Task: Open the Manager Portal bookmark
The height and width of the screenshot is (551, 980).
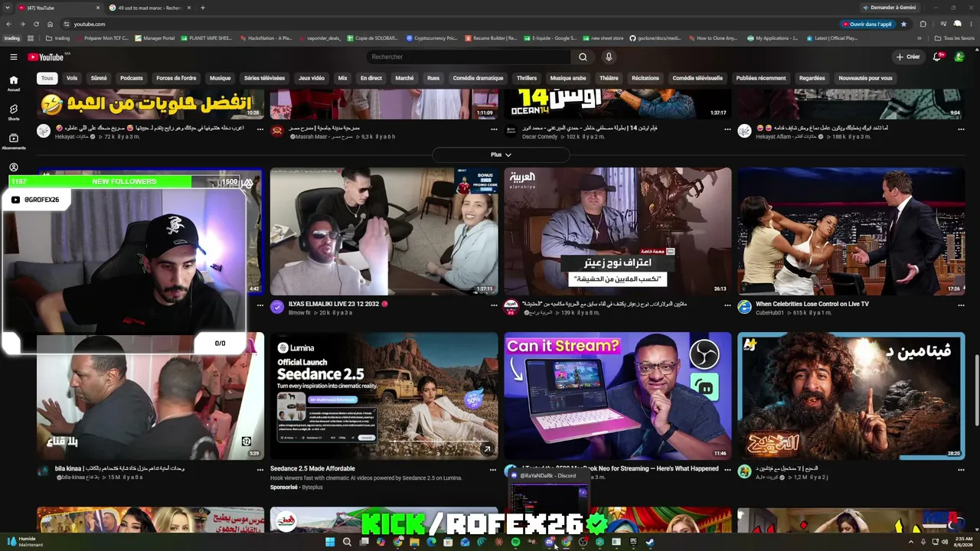Action: click(155, 38)
